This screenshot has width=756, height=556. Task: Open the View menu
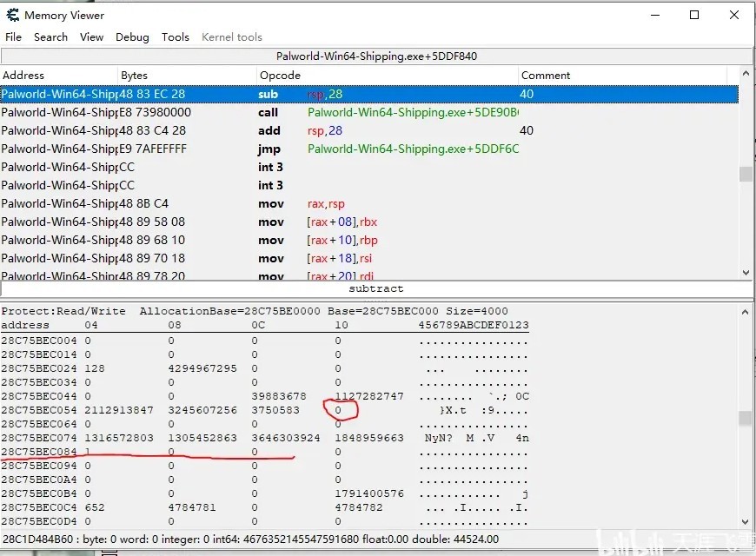point(91,37)
